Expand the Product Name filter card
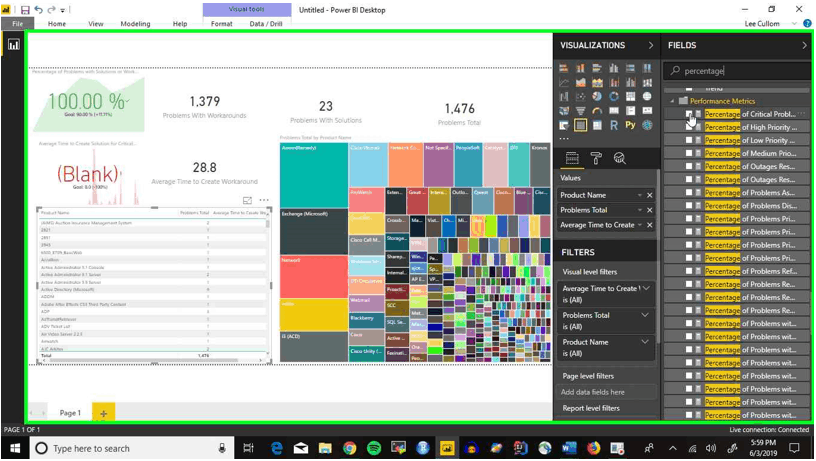Viewport: 816px width, 461px height. pyautogui.click(x=645, y=342)
